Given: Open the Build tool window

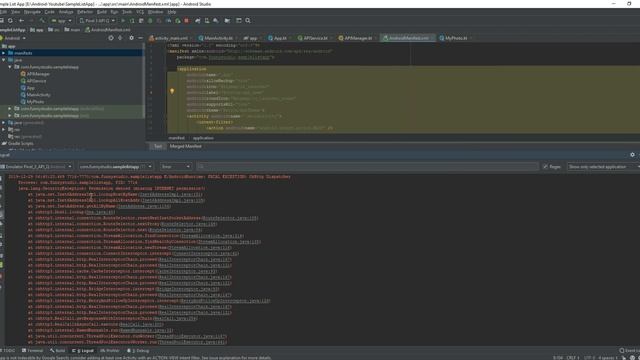Looking at the screenshot, I should pyautogui.click(x=58, y=351).
